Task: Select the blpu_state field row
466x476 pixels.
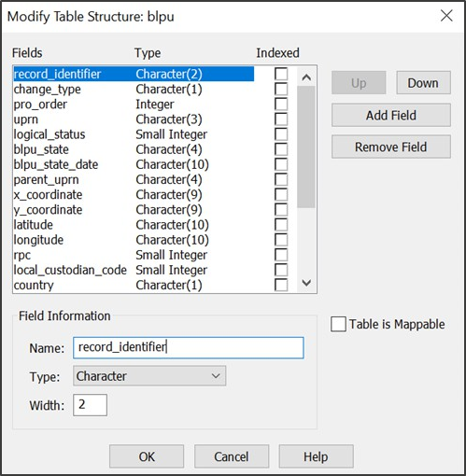Action: coord(134,149)
